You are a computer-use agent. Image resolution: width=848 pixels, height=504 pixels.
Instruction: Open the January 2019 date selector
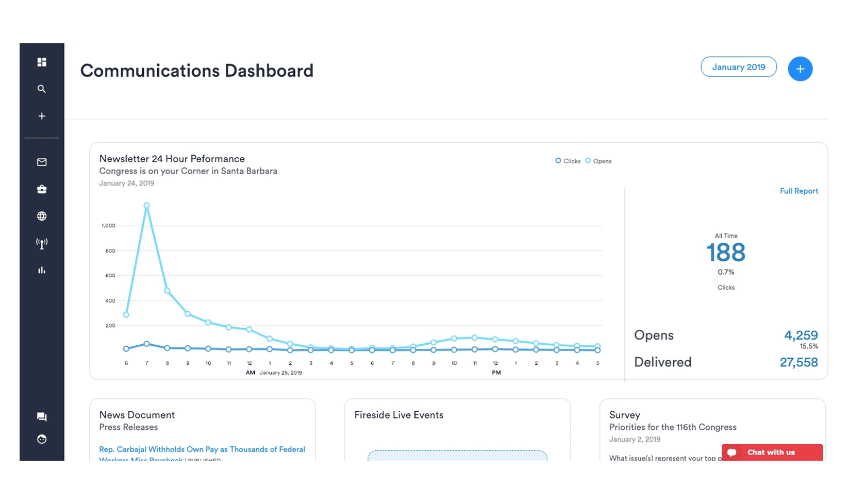click(738, 67)
